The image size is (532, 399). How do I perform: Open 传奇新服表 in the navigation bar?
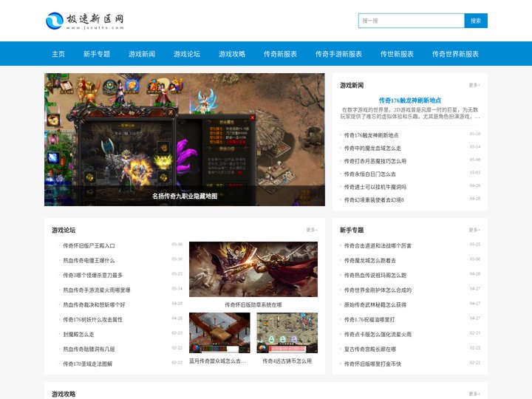(x=280, y=54)
